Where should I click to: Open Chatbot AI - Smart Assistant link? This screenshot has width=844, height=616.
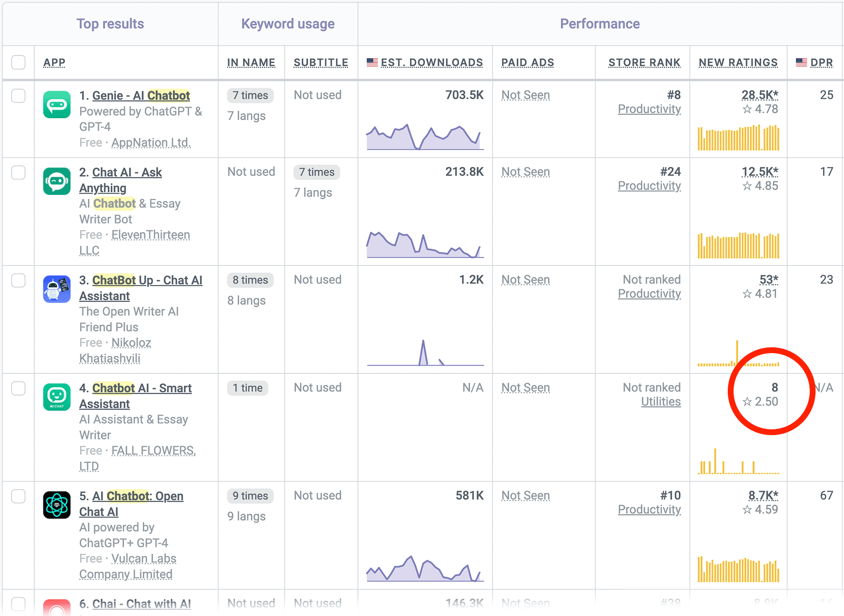136,396
